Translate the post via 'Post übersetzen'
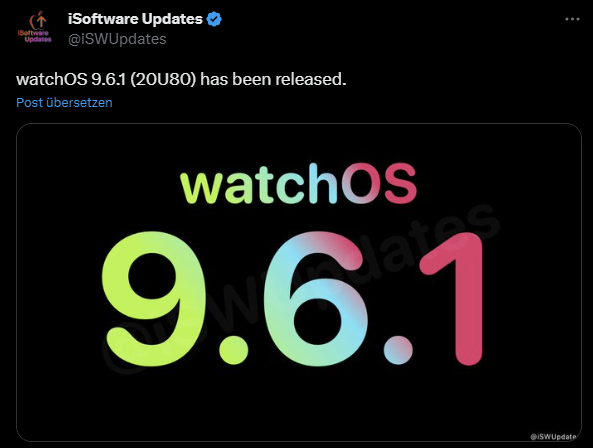 (64, 102)
